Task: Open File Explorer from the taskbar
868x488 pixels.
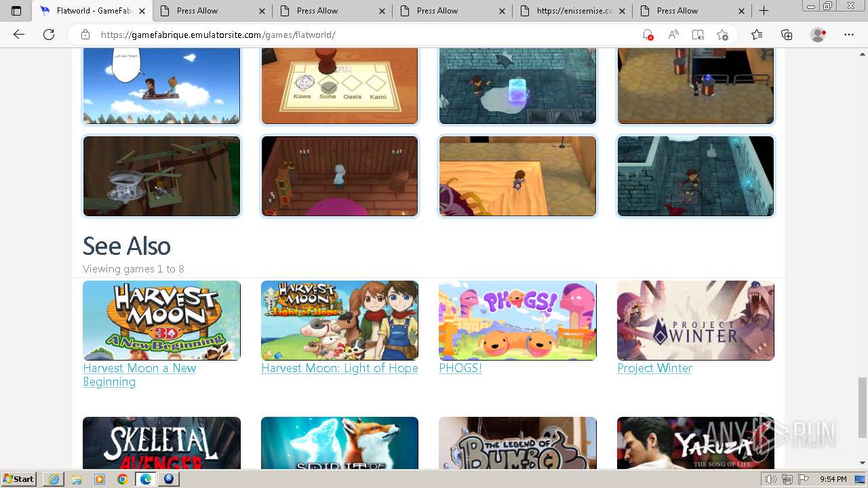Action: tap(77, 479)
